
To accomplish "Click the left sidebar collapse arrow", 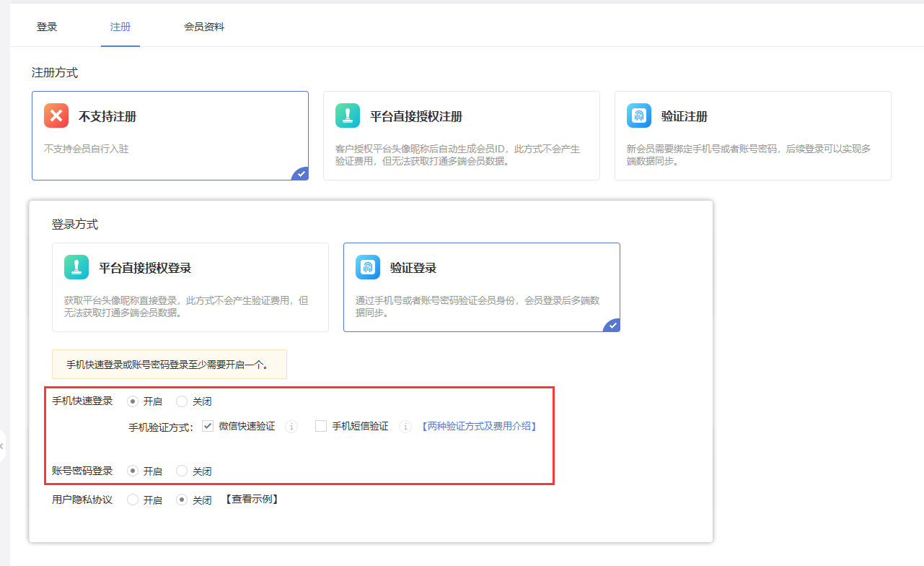I will (x=2, y=446).
